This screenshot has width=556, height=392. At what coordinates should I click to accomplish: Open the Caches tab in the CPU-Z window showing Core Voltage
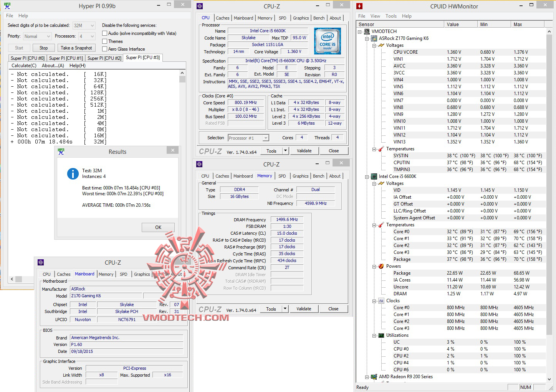[223, 18]
